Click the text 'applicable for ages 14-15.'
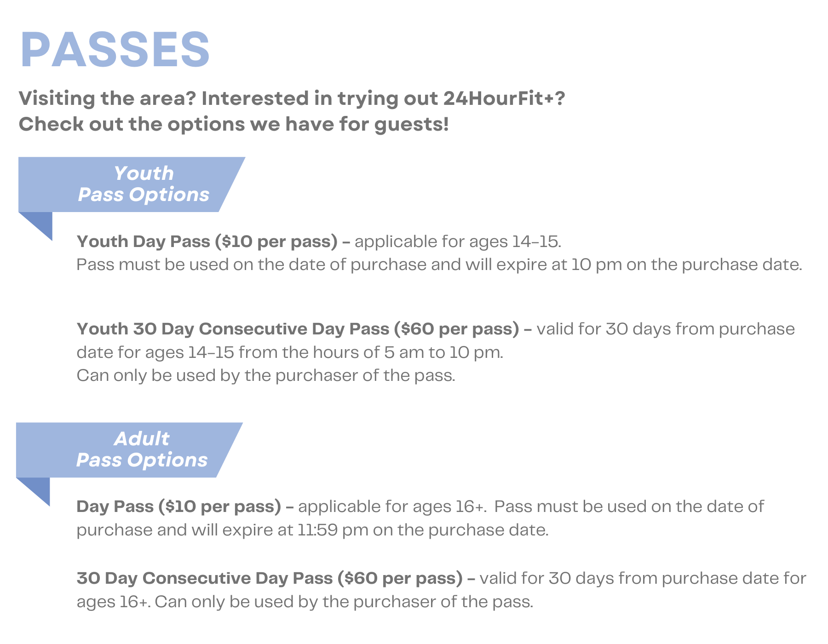Viewport: 828px width, 644px height. (458, 241)
